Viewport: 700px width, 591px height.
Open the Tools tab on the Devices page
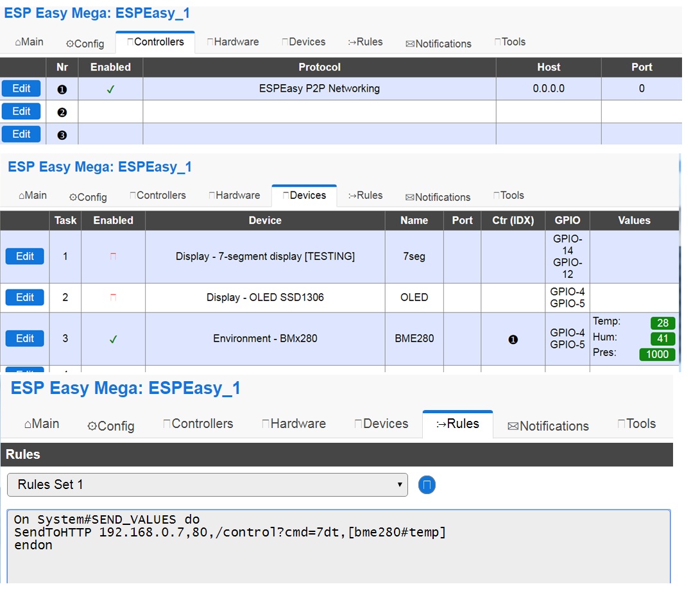(x=509, y=196)
